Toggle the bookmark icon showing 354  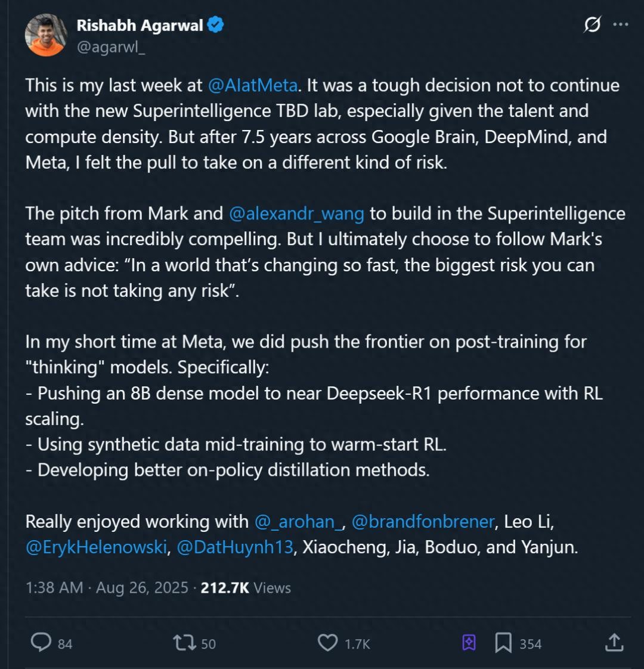[503, 642]
